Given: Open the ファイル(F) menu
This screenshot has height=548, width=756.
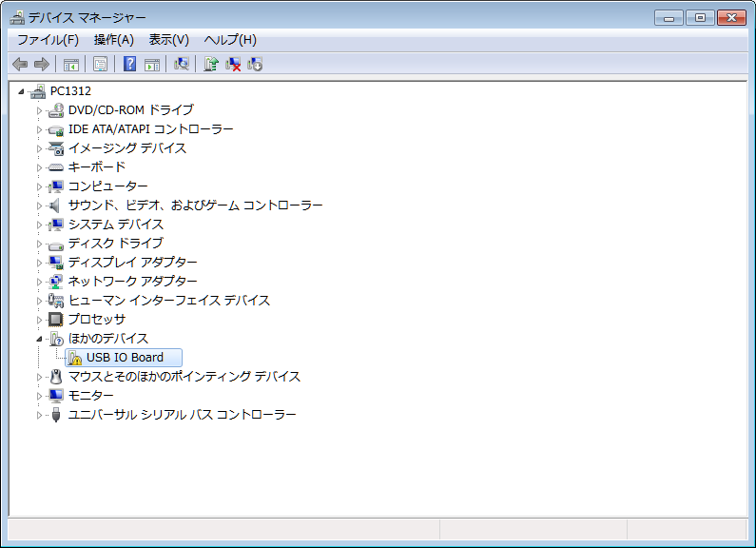Looking at the screenshot, I should point(48,40).
